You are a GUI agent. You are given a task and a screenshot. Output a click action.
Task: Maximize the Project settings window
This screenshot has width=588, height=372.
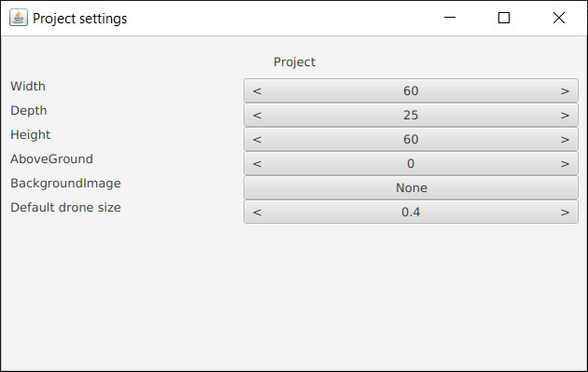504,18
